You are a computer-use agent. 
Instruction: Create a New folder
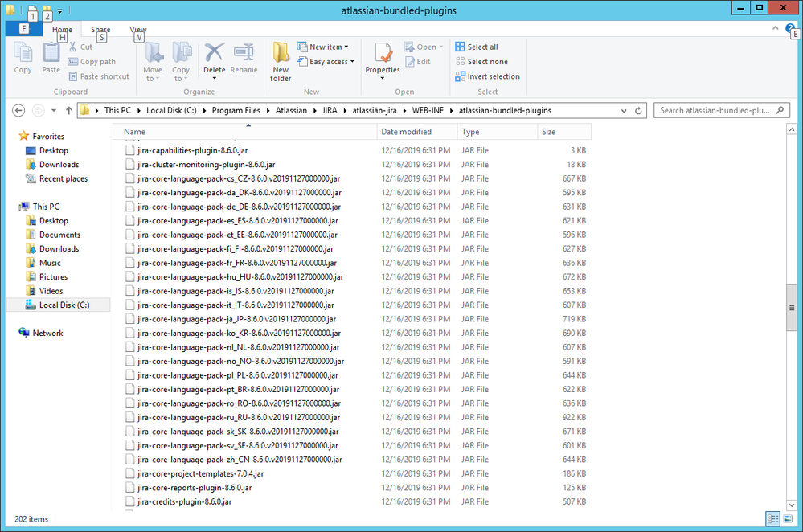click(281, 61)
